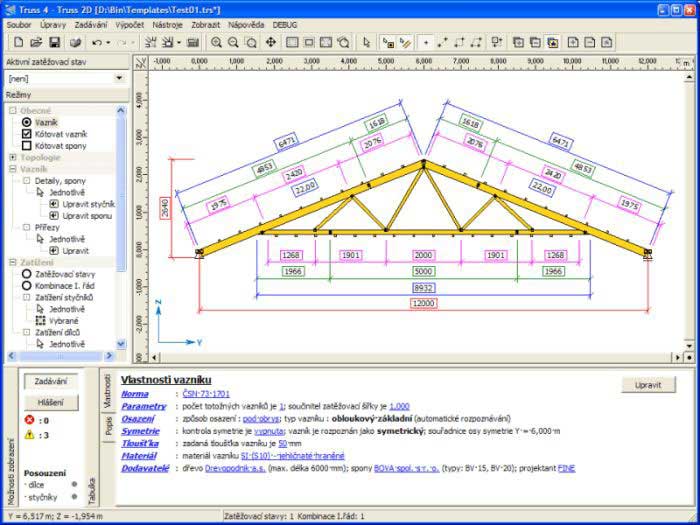
Task: Open the Nástroje menu
Action: coord(167,25)
